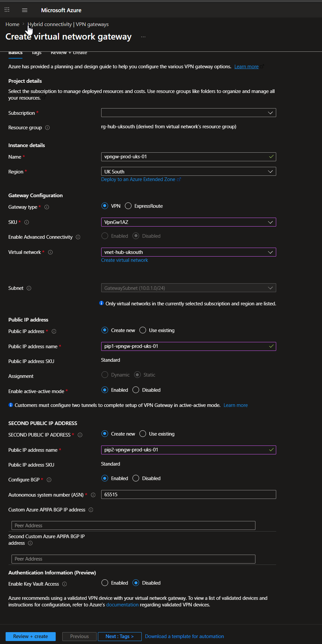Switch to the Basics tab
The image size is (322, 644).
click(15, 53)
